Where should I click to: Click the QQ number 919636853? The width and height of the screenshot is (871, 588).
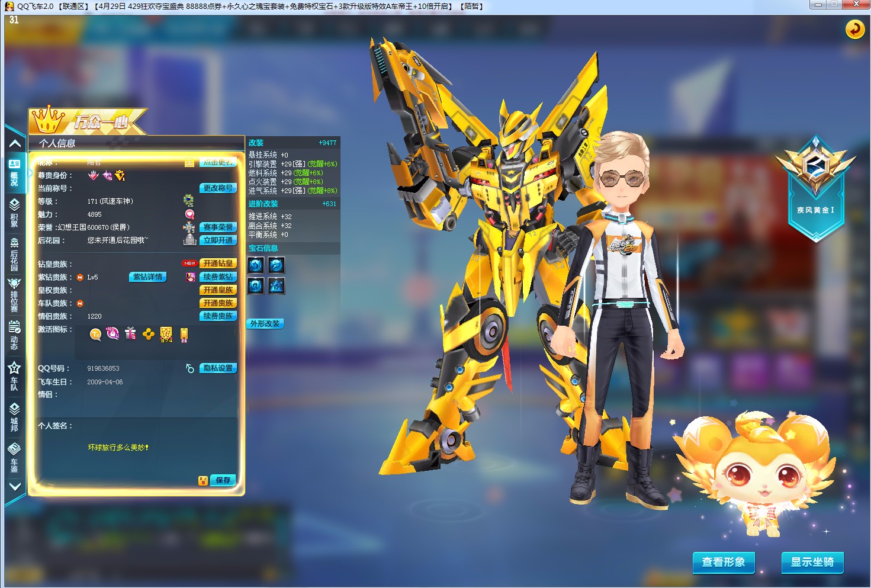point(104,368)
